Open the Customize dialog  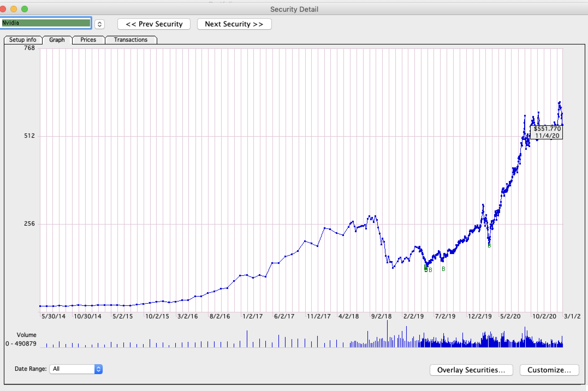pos(549,370)
